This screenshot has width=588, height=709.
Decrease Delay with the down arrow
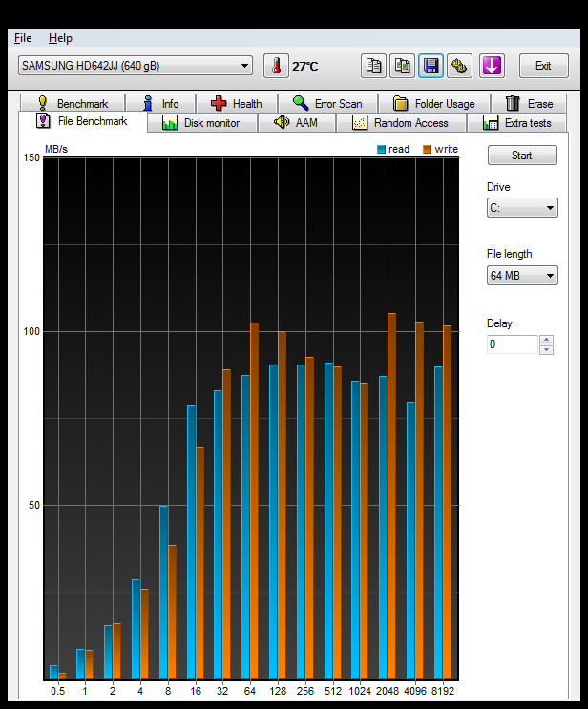click(x=546, y=350)
